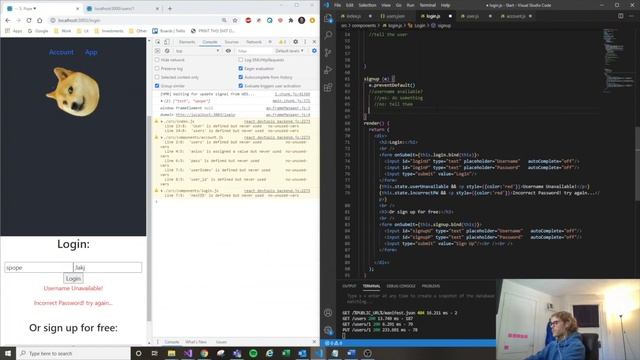The width and height of the screenshot is (640, 360).
Task: Open Chrome extensions puzzle icon
Action: coord(291,20)
